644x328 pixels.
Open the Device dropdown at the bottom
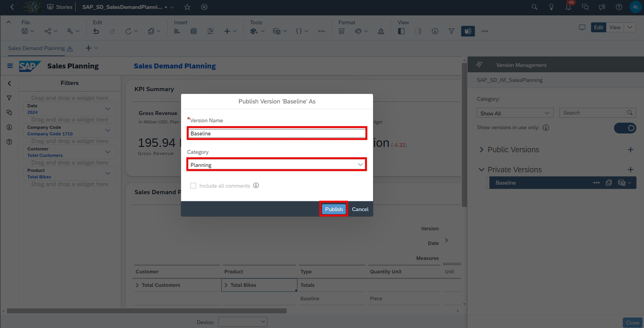click(243, 322)
